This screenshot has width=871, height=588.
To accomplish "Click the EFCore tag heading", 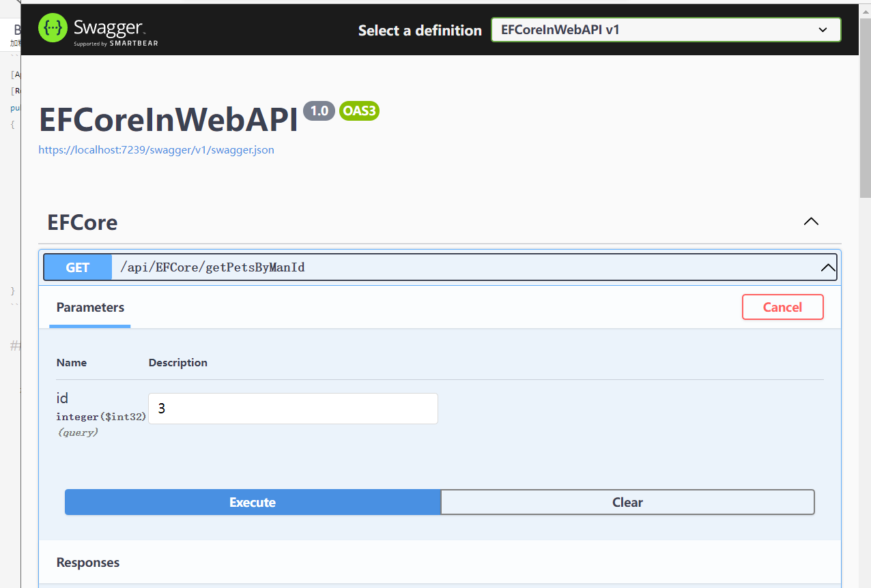I will click(x=83, y=222).
